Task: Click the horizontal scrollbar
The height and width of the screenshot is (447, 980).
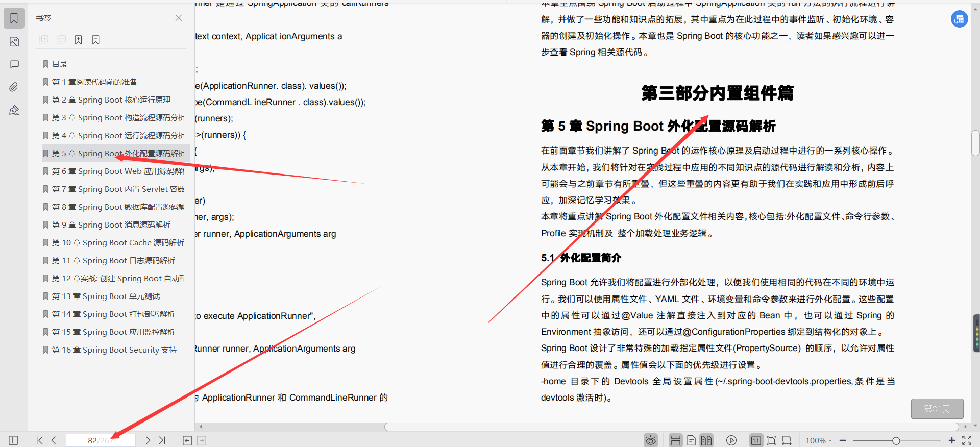Action: pos(671,427)
